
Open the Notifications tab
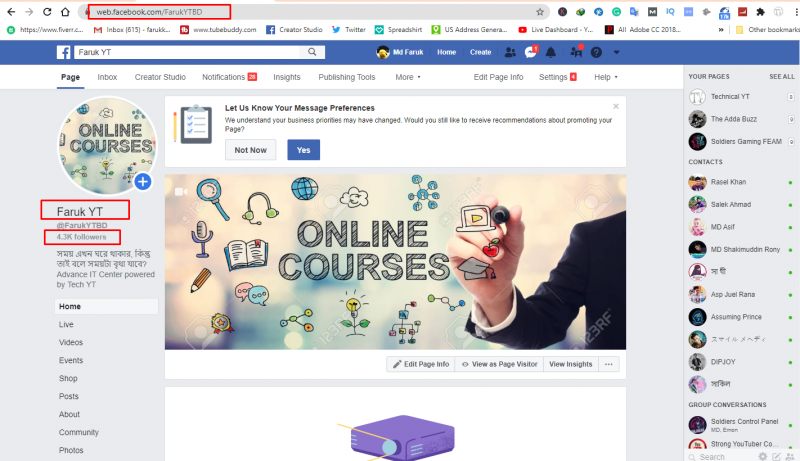[x=229, y=77]
